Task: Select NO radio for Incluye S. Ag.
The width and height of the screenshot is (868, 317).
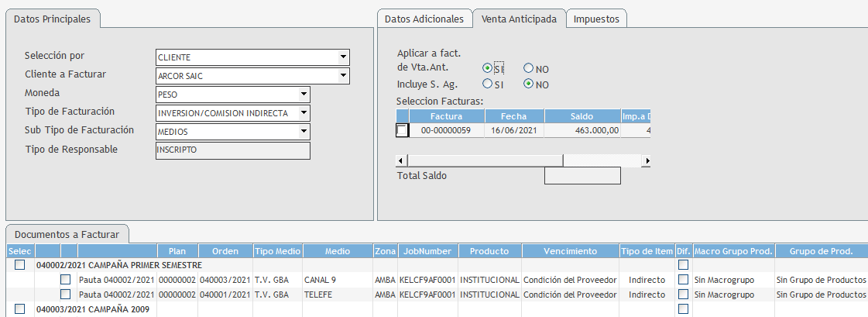Action: (x=529, y=84)
